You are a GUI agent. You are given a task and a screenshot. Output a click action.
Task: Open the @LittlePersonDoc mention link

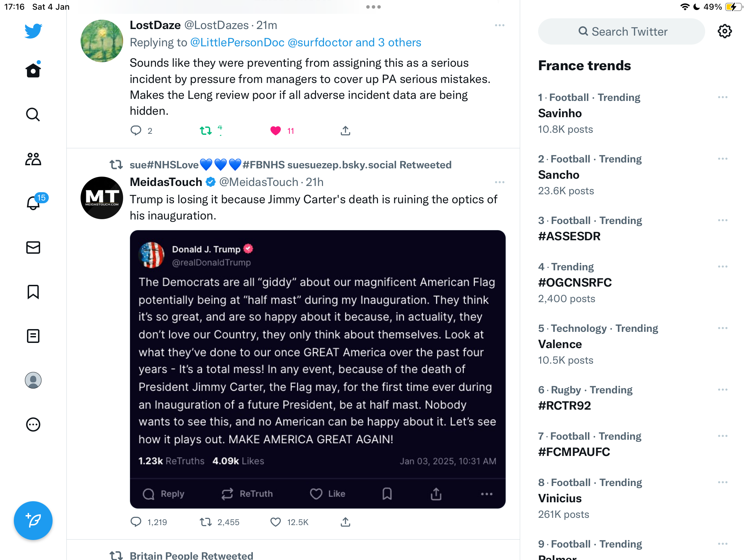pyautogui.click(x=237, y=43)
